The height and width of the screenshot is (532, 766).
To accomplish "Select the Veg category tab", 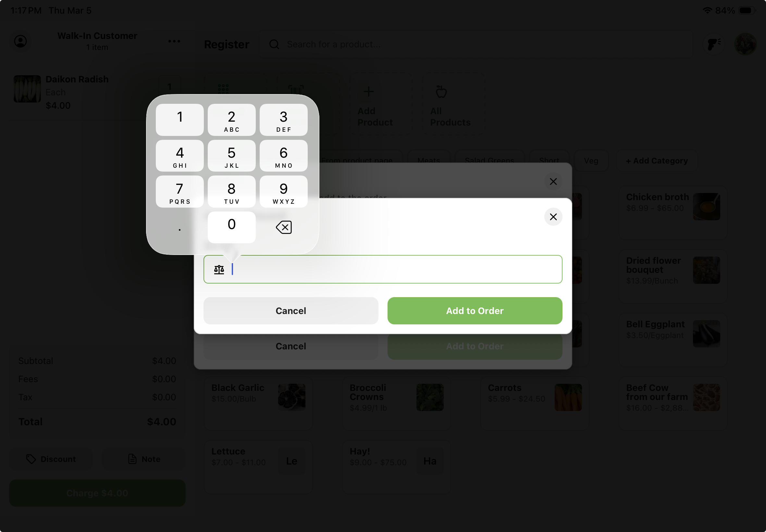I will tap(591, 161).
